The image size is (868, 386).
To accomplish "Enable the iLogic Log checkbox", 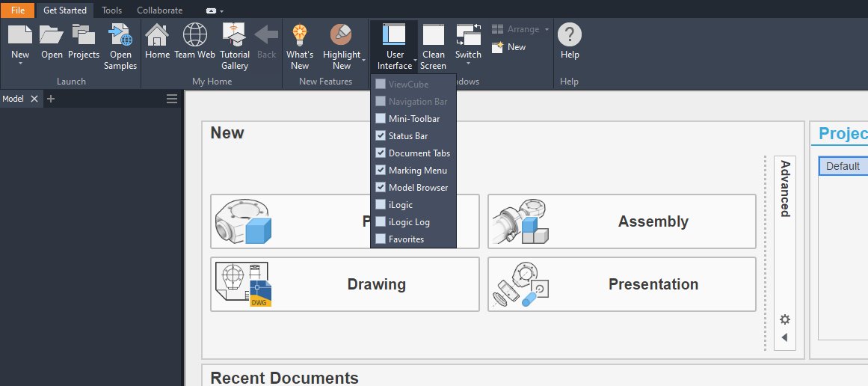I will (381, 221).
